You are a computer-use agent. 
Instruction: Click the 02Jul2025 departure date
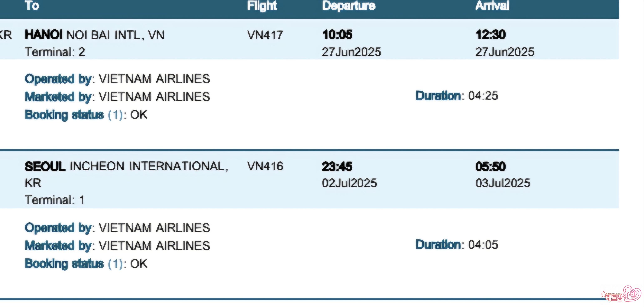pyautogui.click(x=349, y=183)
